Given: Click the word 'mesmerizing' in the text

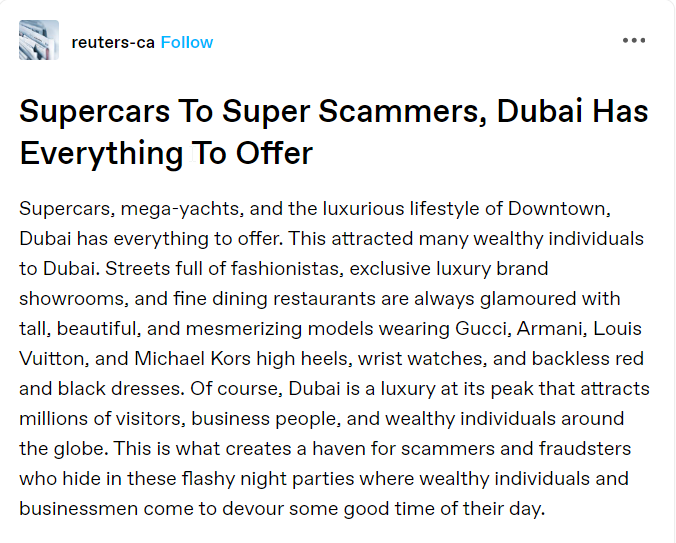Looking at the screenshot, I should coord(244,329).
